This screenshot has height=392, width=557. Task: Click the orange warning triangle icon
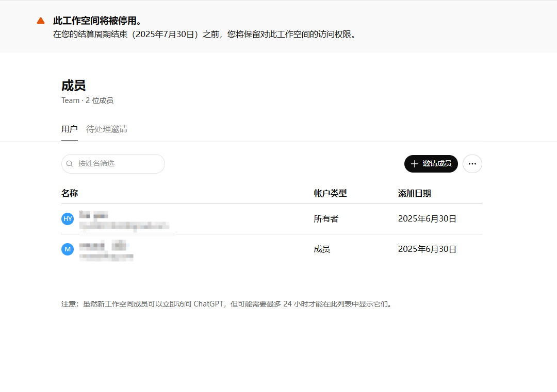[x=40, y=21]
